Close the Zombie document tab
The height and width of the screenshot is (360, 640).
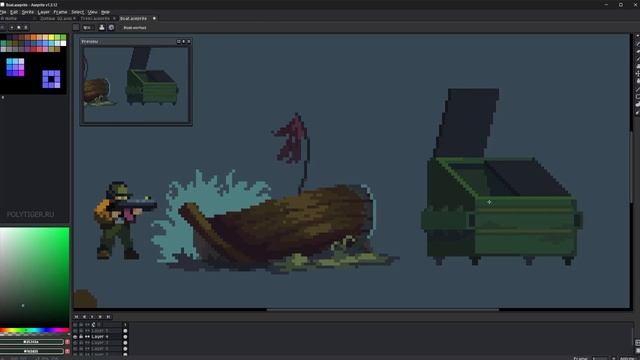[x=75, y=18]
